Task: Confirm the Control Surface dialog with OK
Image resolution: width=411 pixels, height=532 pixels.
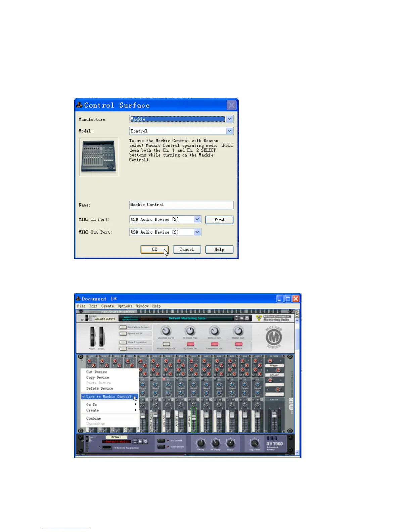Action: (x=154, y=250)
